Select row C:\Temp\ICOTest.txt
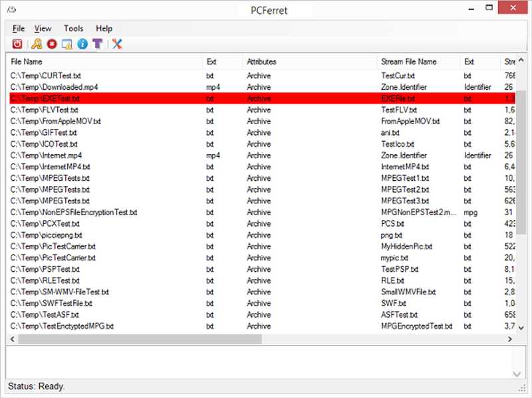The width and height of the screenshot is (532, 398). pos(262,144)
